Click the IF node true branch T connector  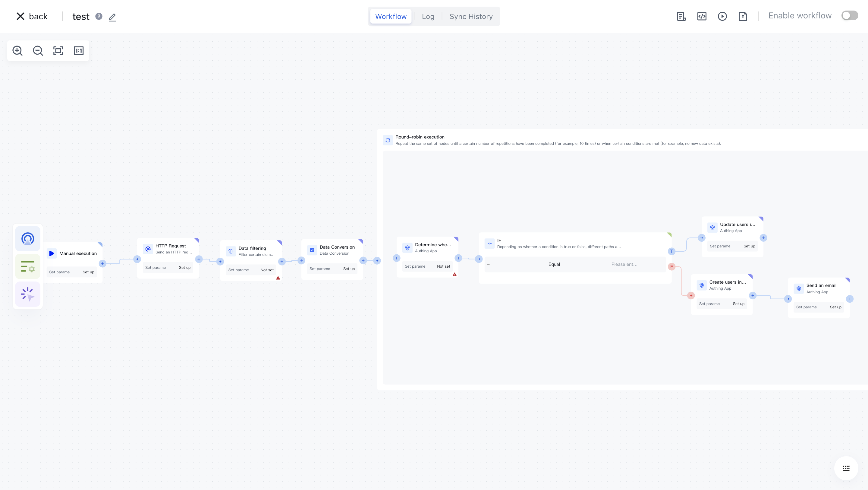click(671, 251)
